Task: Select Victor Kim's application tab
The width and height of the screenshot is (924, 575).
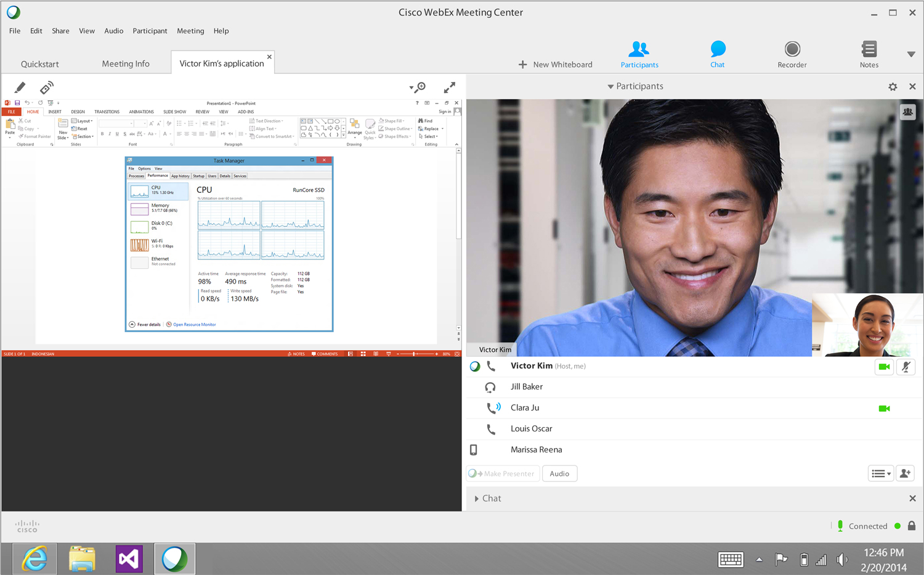Action: pyautogui.click(x=222, y=63)
